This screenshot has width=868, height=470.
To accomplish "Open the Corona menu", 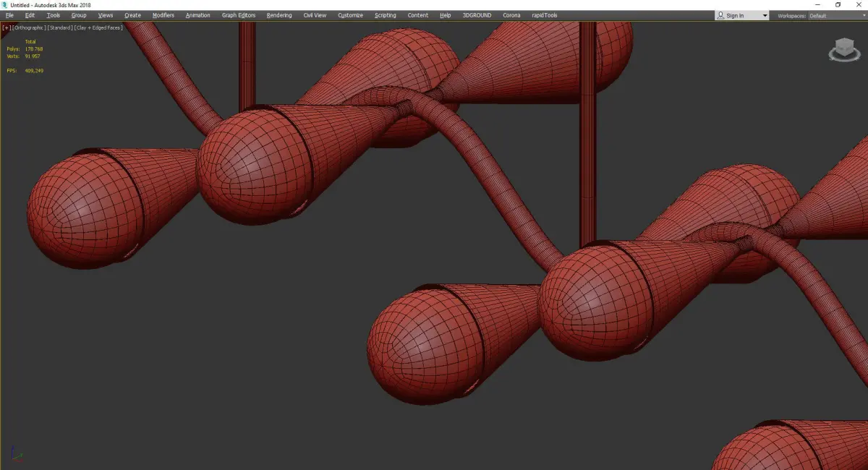I will (511, 15).
